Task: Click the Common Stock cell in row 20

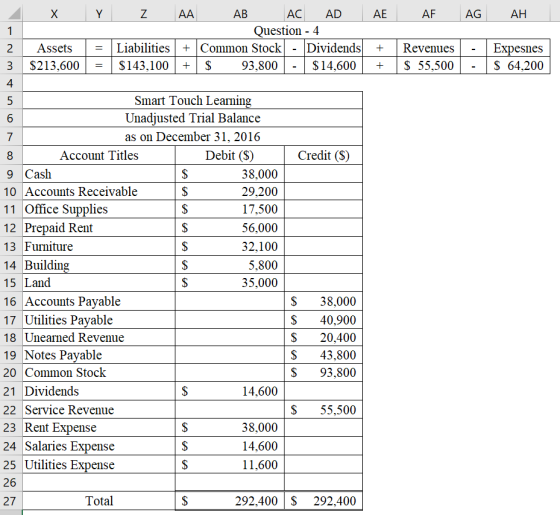Action: pyautogui.click(x=99, y=372)
